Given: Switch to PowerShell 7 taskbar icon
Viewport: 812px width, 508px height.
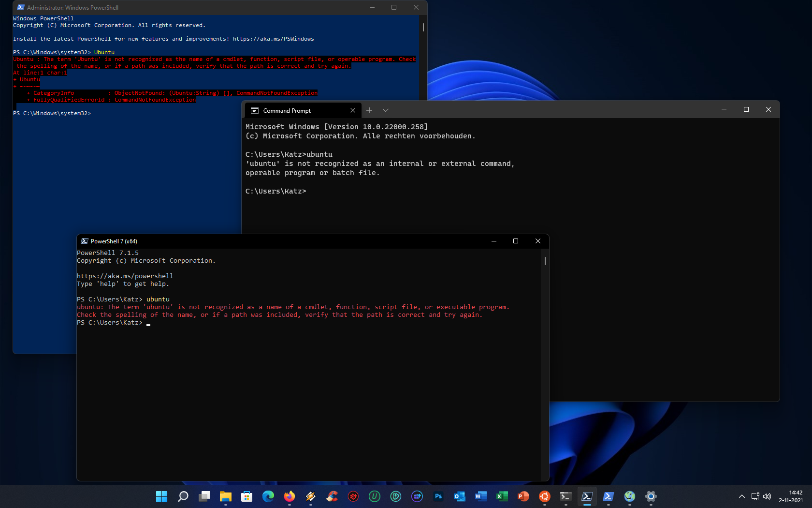Looking at the screenshot, I should pos(587,496).
